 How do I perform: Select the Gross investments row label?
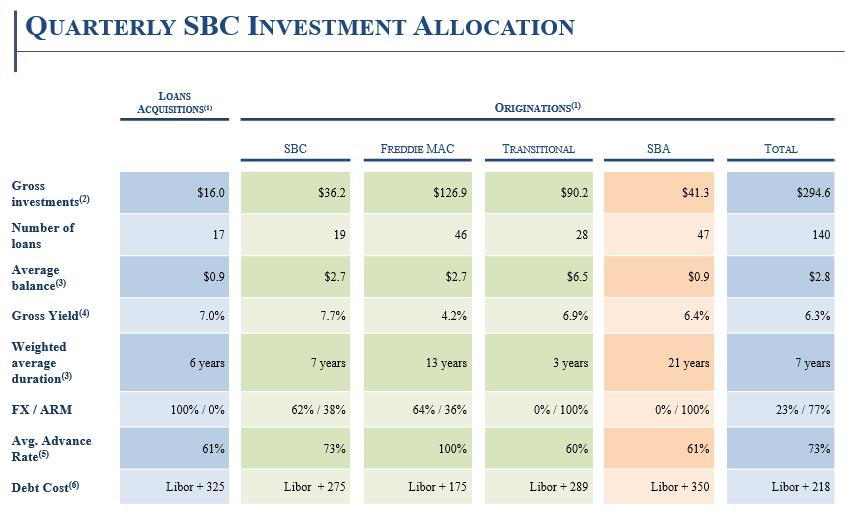coord(50,193)
